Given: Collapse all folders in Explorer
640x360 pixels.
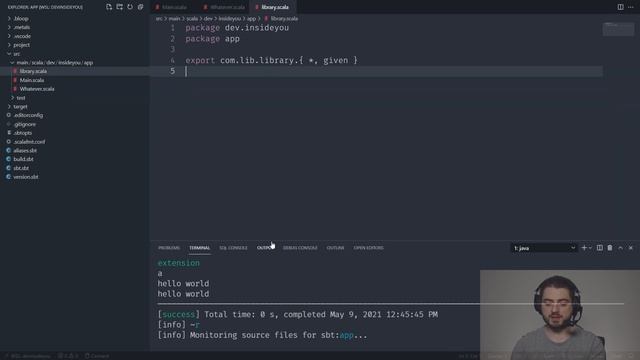Looking at the screenshot, I should coord(140,7).
